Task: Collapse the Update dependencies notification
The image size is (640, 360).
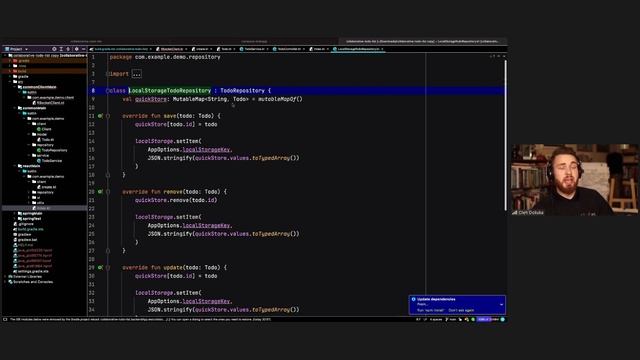Action: 501,304
